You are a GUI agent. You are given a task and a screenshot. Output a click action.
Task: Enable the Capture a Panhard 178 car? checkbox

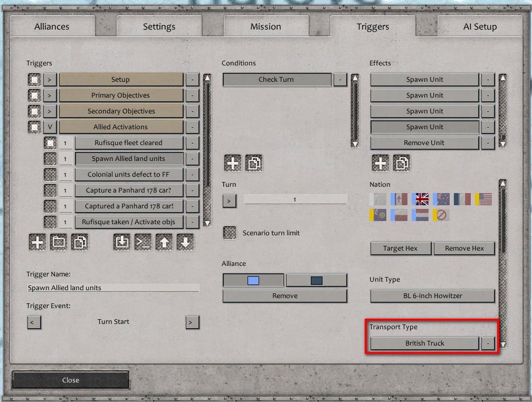[50, 190]
